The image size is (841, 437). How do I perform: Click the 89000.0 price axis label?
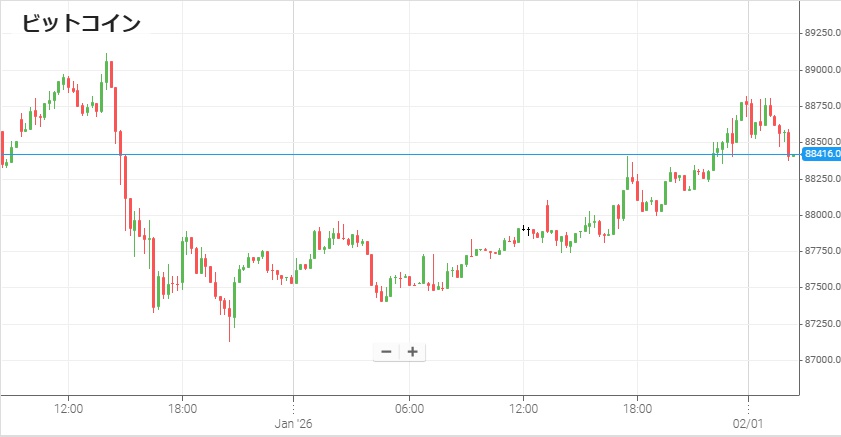click(821, 70)
